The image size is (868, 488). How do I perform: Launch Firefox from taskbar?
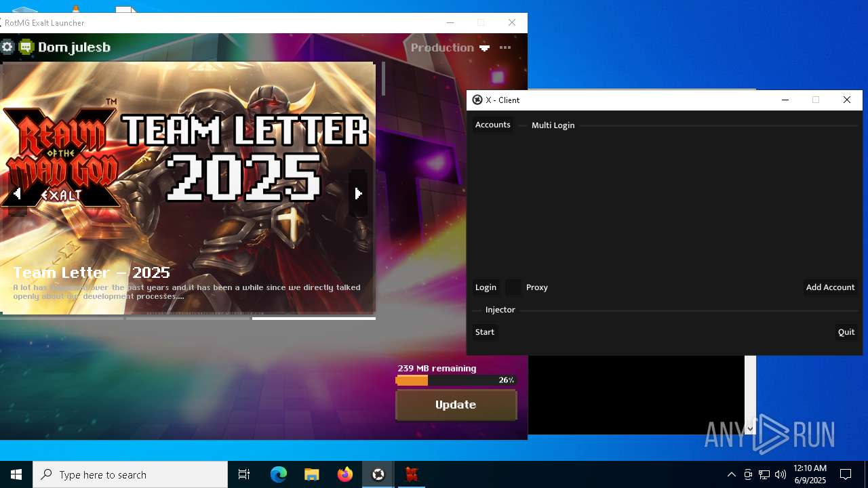(x=345, y=474)
